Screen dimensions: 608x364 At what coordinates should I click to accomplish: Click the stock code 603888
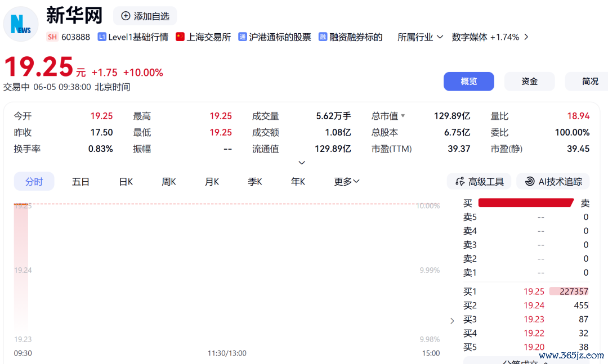(x=75, y=37)
